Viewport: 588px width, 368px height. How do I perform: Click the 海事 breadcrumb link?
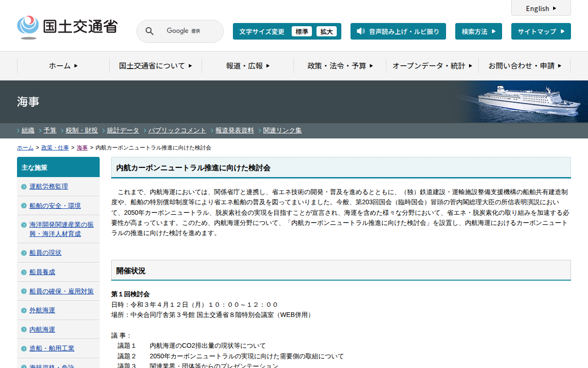(x=82, y=148)
